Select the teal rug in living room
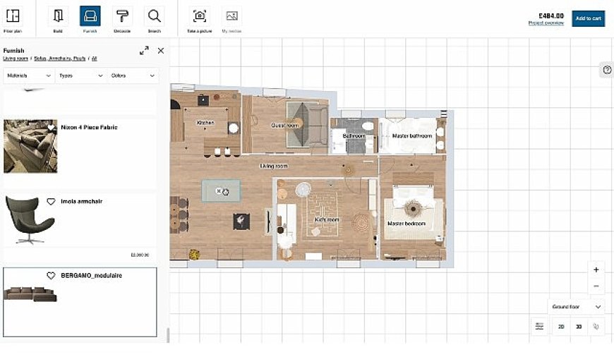Image resolution: width=614 pixels, height=364 pixels. click(x=221, y=190)
